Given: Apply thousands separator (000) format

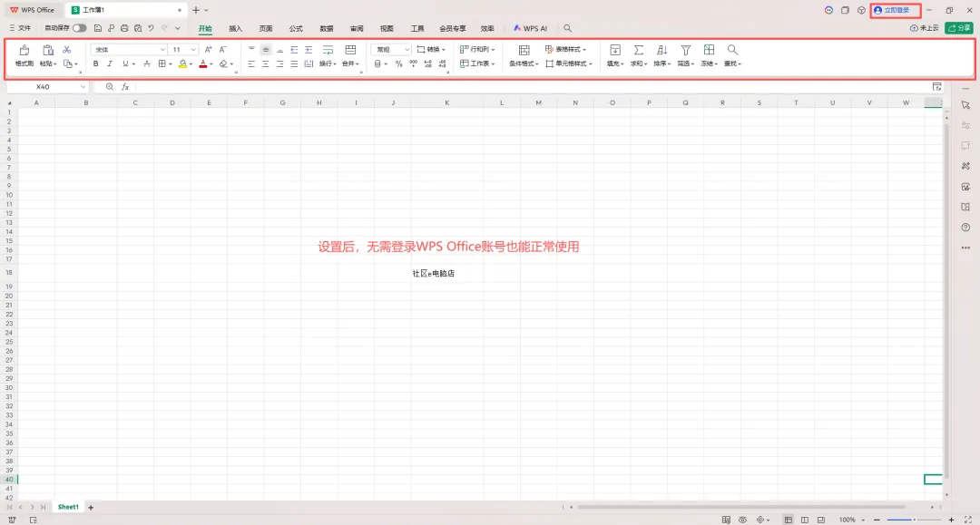Looking at the screenshot, I should (413, 63).
